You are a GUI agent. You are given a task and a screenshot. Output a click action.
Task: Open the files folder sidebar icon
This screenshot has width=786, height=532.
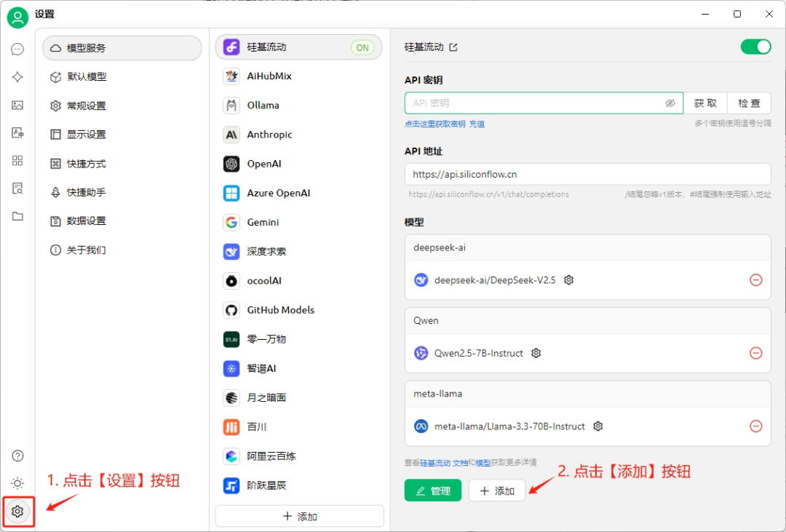pyautogui.click(x=17, y=216)
